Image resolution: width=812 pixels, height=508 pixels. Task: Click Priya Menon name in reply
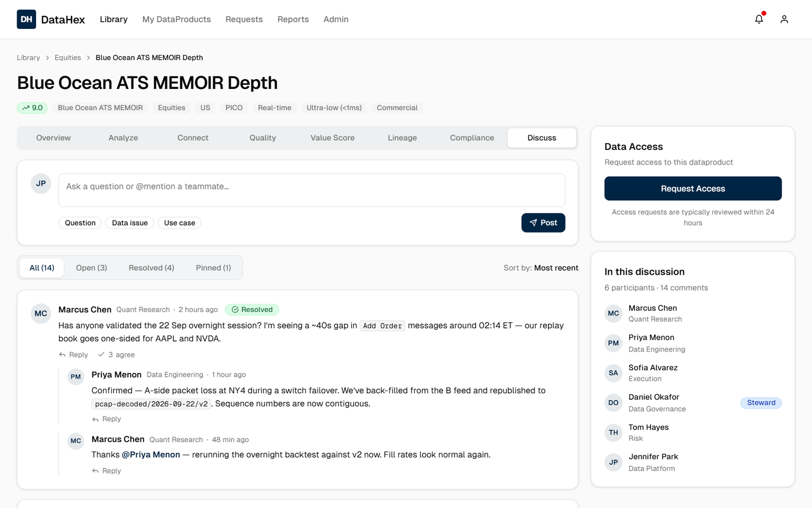[116, 374]
